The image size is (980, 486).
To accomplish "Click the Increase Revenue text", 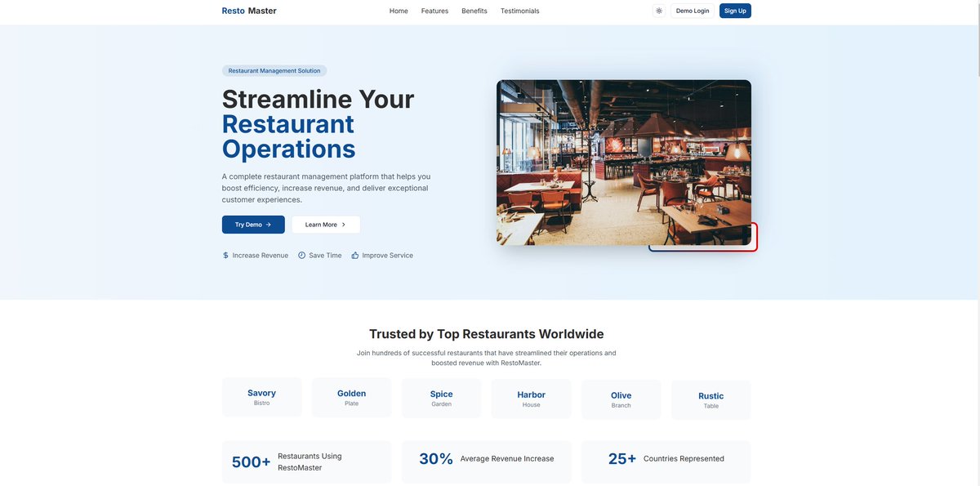I will click(x=261, y=256).
